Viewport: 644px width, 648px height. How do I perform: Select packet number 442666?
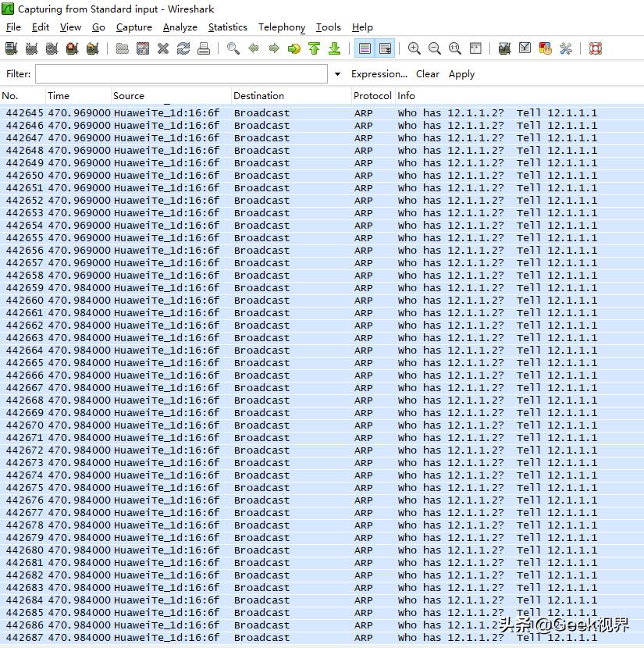tap(322, 376)
